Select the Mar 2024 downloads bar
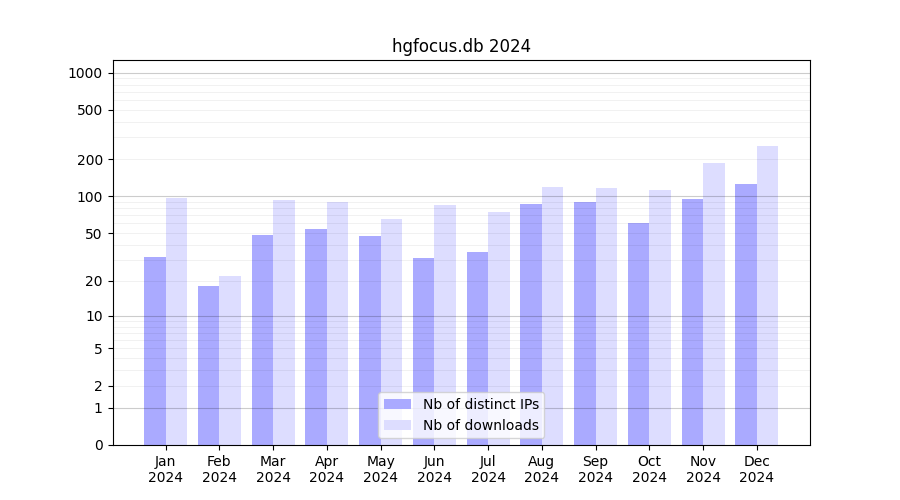This screenshot has width=900, height=500. pos(284,322)
